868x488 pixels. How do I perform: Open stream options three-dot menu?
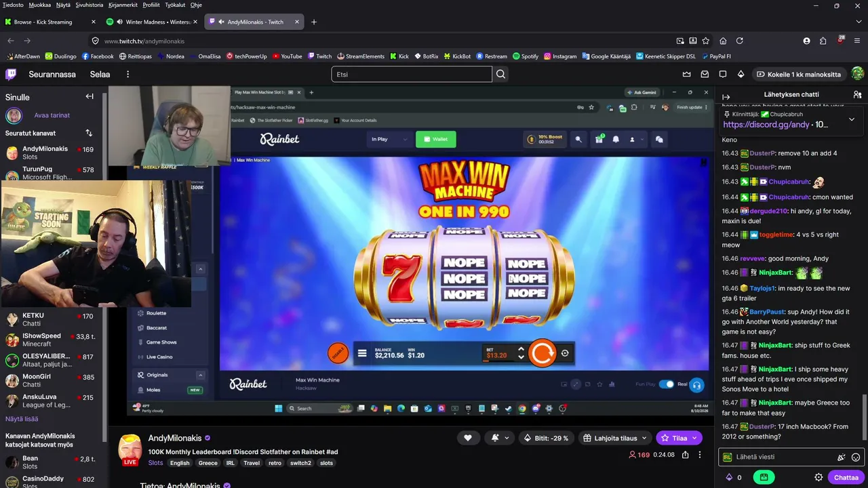(x=700, y=455)
